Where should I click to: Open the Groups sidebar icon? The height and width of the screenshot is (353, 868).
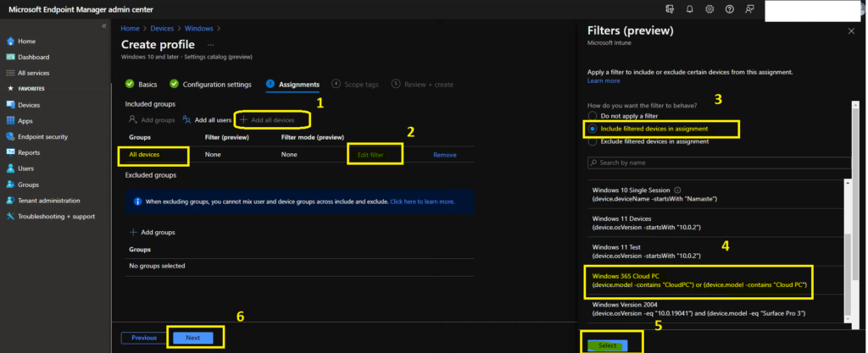click(x=10, y=185)
